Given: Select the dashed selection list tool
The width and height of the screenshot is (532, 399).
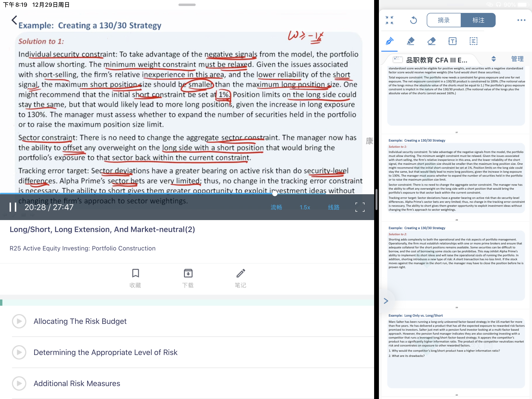Looking at the screenshot, I should coord(473,41).
